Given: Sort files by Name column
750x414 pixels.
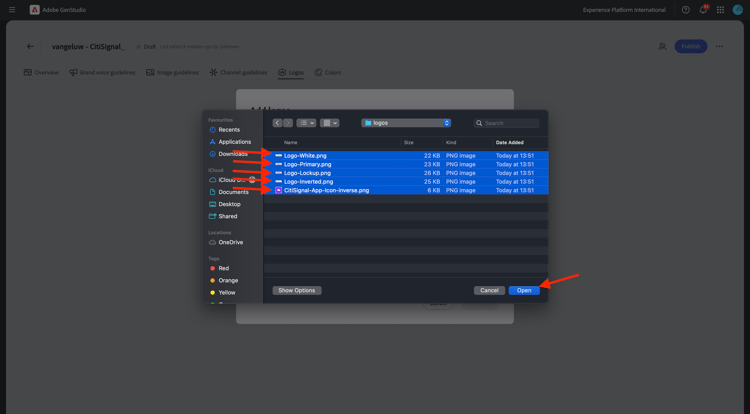Looking at the screenshot, I should coord(290,142).
